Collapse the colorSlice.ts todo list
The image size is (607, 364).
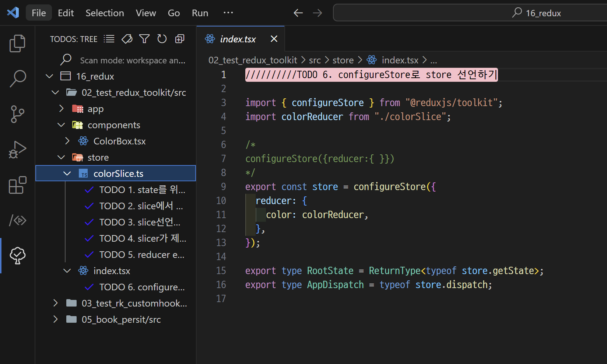(x=67, y=174)
